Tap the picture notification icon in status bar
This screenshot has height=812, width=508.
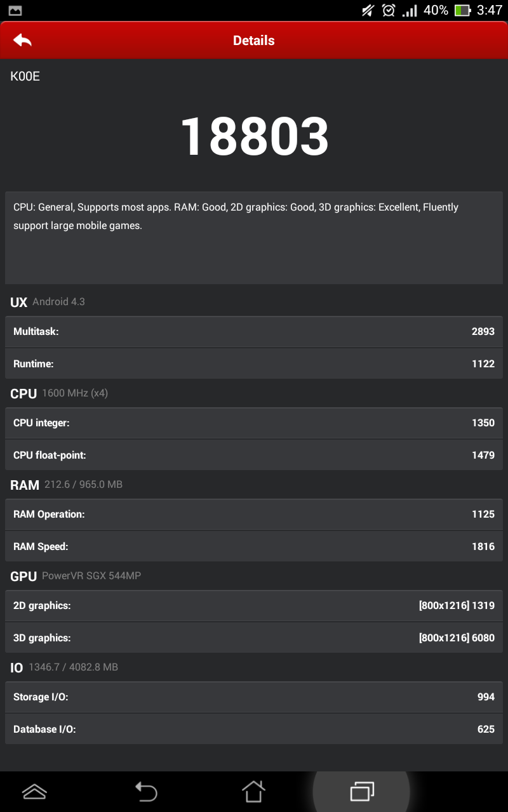point(15,10)
